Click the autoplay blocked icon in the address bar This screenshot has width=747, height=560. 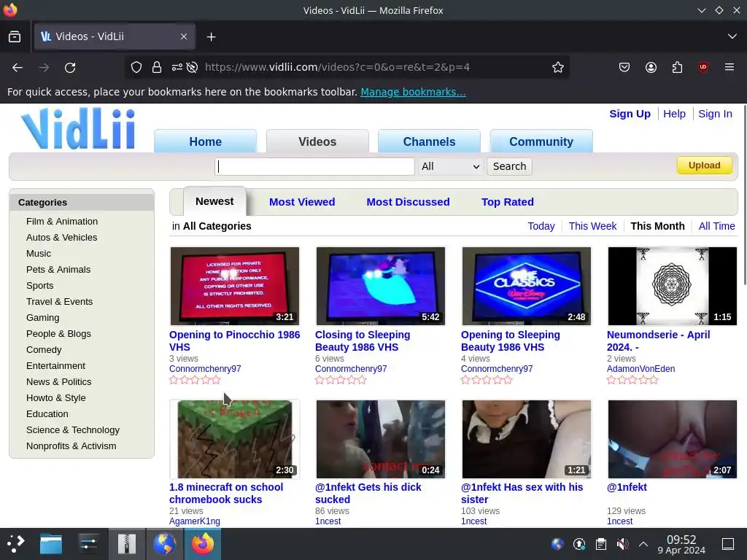coord(192,68)
